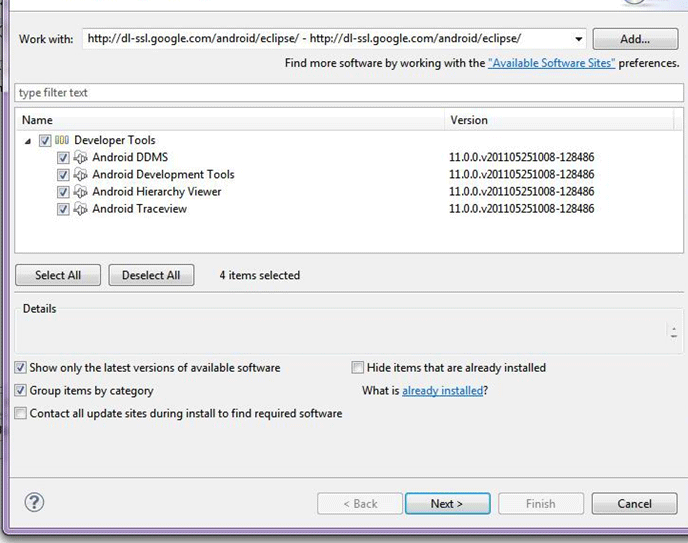The image size is (688, 543).
Task: Toggle Show only the latest versions checkbox
Action: click(x=20, y=368)
